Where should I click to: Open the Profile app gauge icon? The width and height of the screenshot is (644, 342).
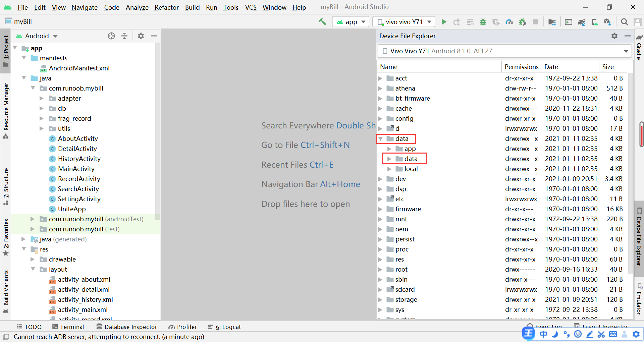[509, 22]
